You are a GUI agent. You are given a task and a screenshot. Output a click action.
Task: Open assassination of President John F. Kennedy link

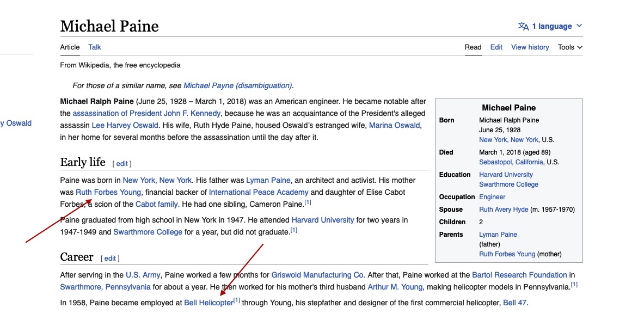point(146,113)
